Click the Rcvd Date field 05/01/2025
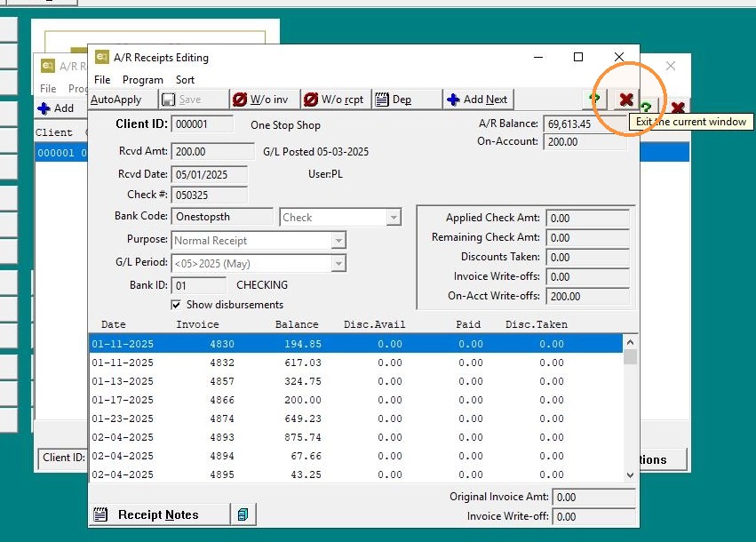 point(210,174)
